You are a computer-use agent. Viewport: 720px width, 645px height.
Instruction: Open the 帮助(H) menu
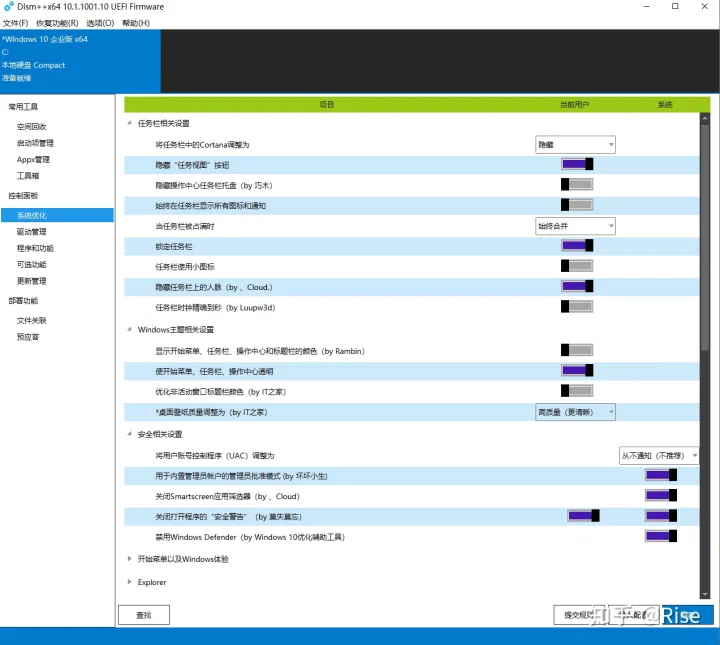point(135,23)
